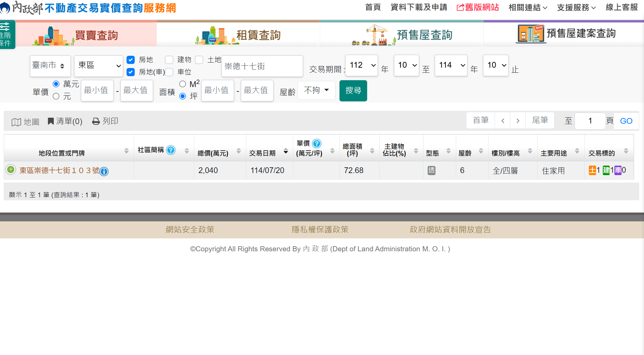Expand the 東區 district dropdown
Screen dimensions: 644x355
pos(99,66)
